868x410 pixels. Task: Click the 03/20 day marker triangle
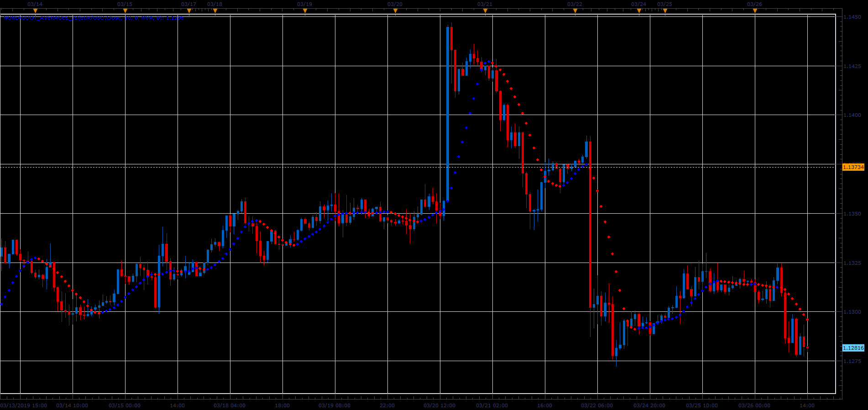(395, 11)
